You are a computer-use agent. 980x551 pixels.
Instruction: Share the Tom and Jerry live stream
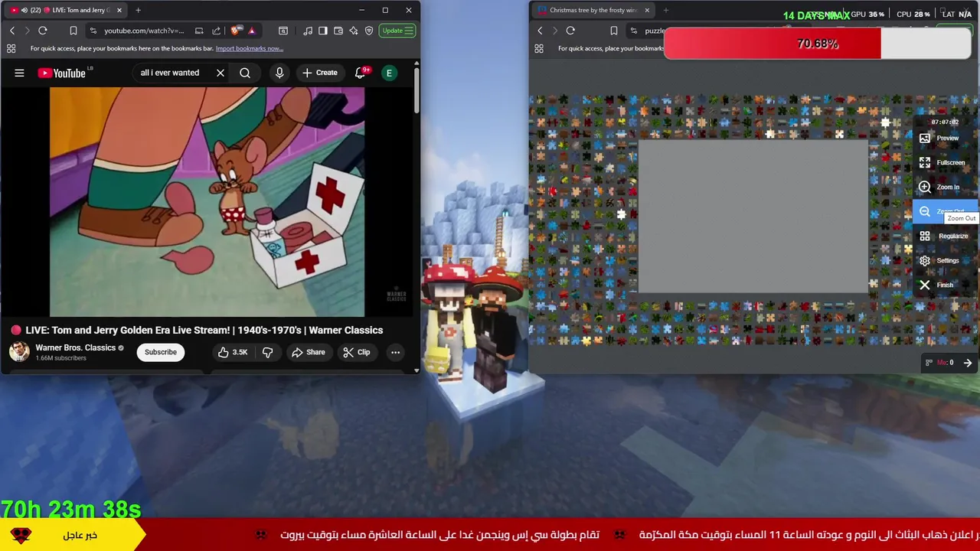point(309,352)
